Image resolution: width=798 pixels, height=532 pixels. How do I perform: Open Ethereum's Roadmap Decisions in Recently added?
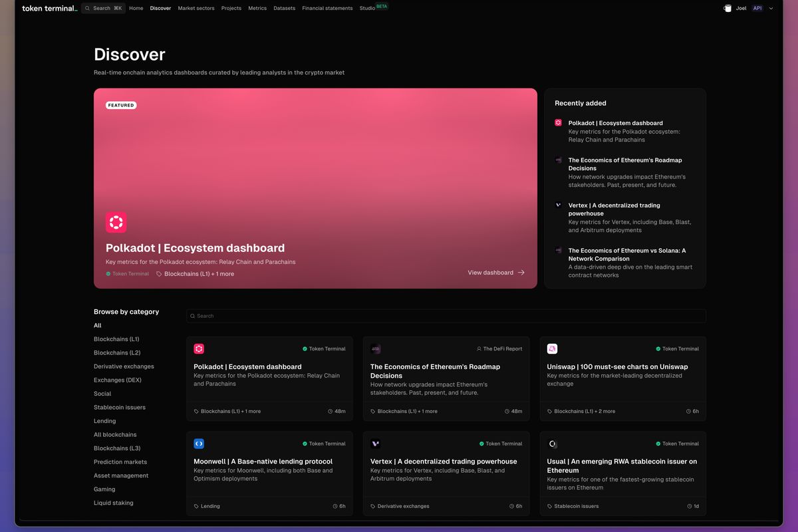click(x=625, y=164)
